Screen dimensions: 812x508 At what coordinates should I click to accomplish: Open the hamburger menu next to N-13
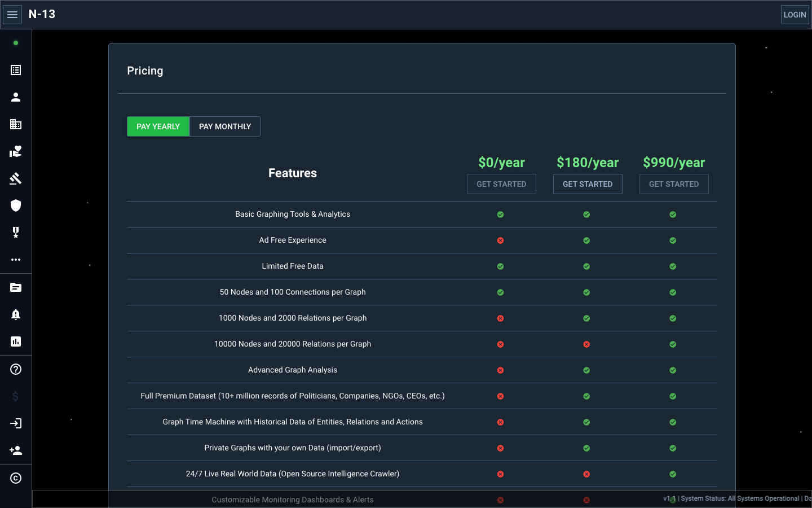click(12, 15)
